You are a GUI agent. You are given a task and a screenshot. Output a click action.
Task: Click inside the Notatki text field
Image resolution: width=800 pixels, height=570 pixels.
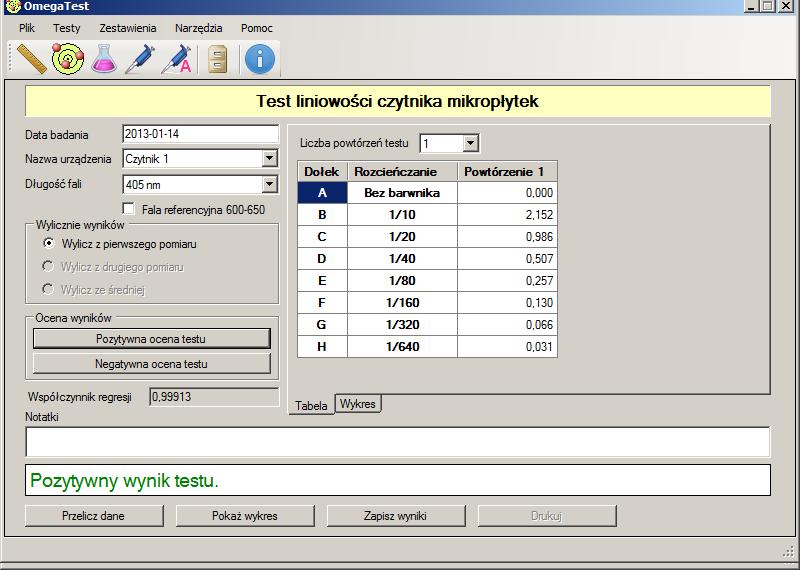pyautogui.click(x=397, y=441)
